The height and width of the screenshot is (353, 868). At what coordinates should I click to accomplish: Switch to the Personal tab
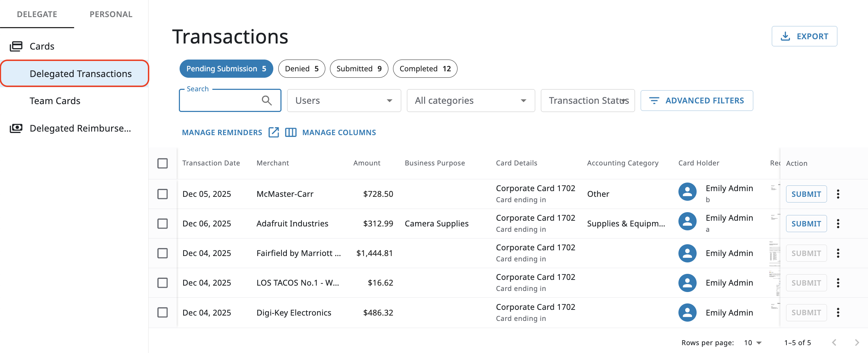pyautogui.click(x=111, y=14)
